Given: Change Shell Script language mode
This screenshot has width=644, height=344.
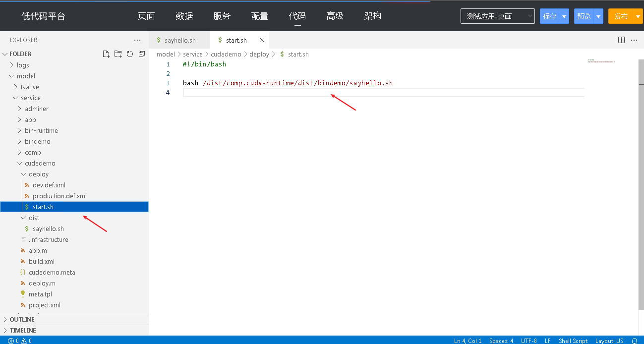Looking at the screenshot, I should (573, 341).
